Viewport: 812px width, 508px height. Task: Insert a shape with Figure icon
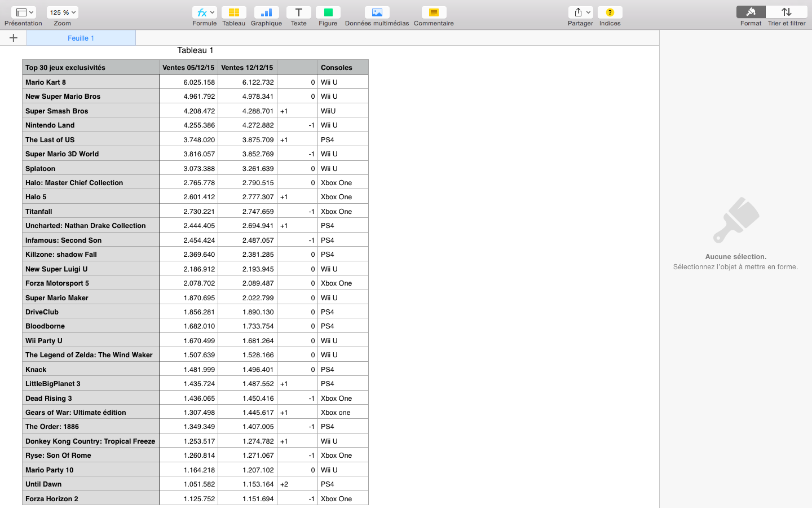click(x=328, y=12)
